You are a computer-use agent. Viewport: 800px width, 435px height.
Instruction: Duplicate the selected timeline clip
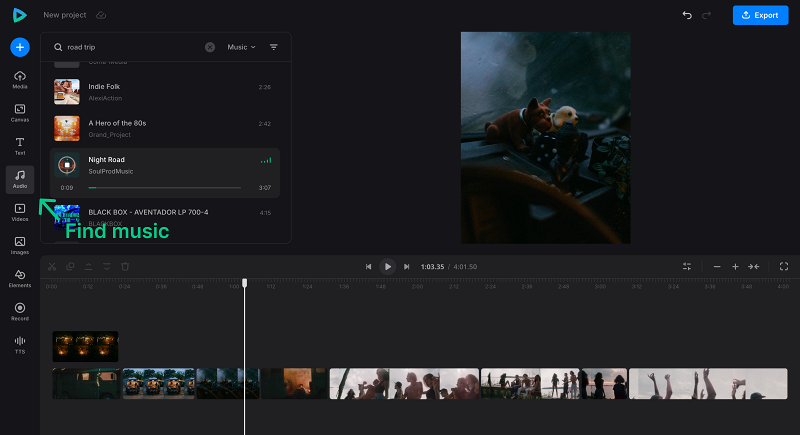click(x=70, y=267)
